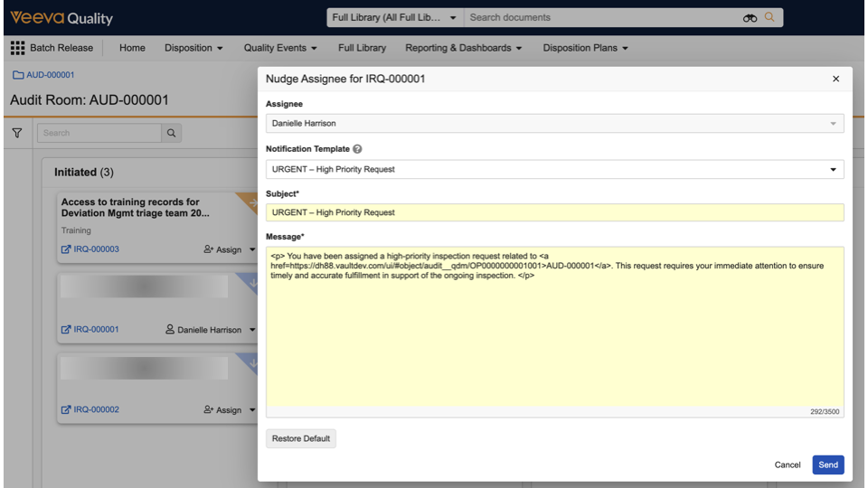Click in the Message text area
This screenshot has width=868, height=488.
pyautogui.click(x=554, y=343)
